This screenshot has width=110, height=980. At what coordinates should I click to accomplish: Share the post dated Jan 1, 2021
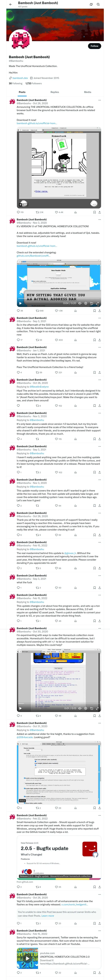coord(99,372)
